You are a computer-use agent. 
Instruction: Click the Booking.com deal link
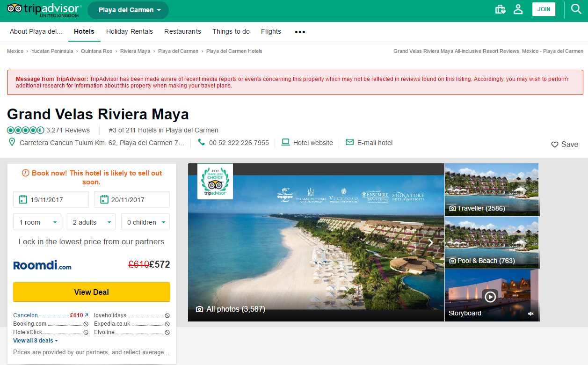(x=30, y=324)
